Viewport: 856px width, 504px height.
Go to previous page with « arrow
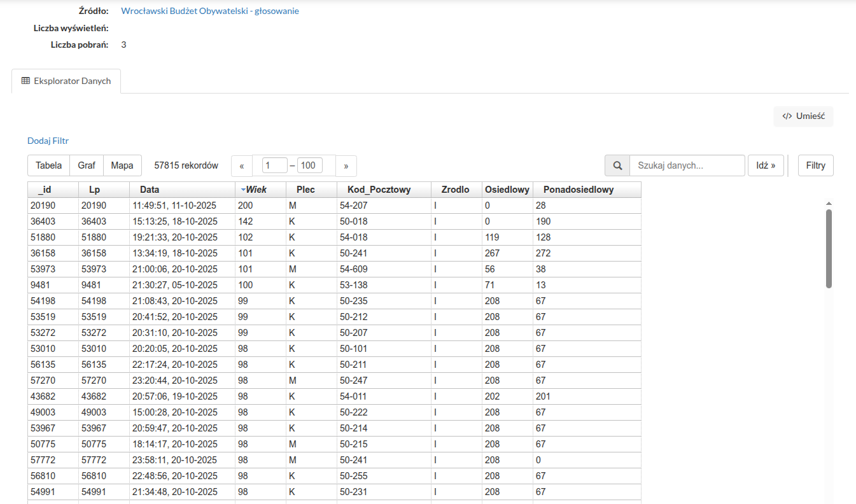click(242, 165)
